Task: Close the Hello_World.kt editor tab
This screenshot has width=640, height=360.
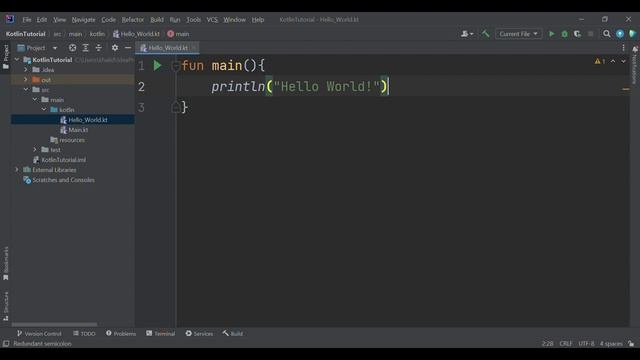Action: (193, 48)
